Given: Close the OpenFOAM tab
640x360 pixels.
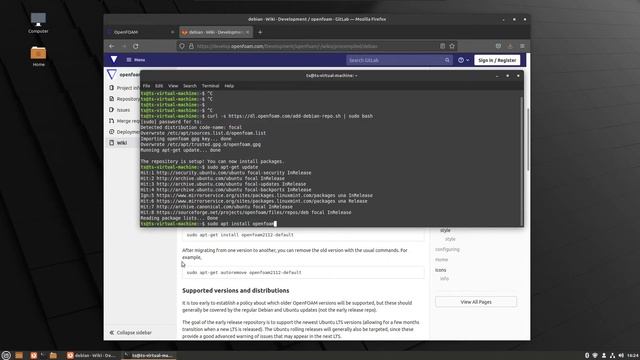Looking at the screenshot, I should [x=172, y=32].
